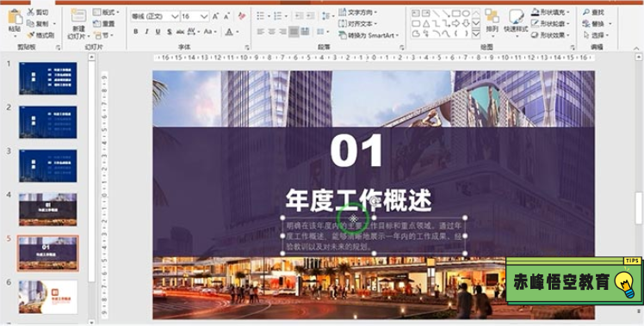This screenshot has height=326, width=644.
Task: Open the Drawing dialog launcher
Action: coord(573,47)
